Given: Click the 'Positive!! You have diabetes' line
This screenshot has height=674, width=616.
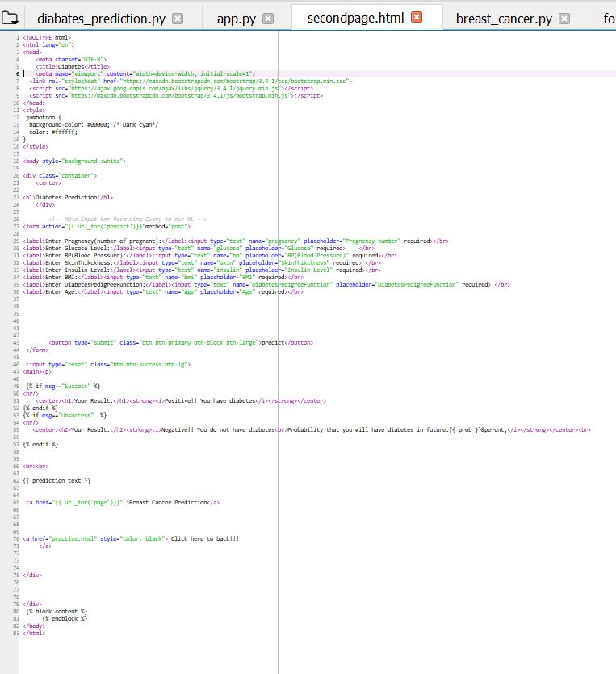Looking at the screenshot, I should [181, 401].
